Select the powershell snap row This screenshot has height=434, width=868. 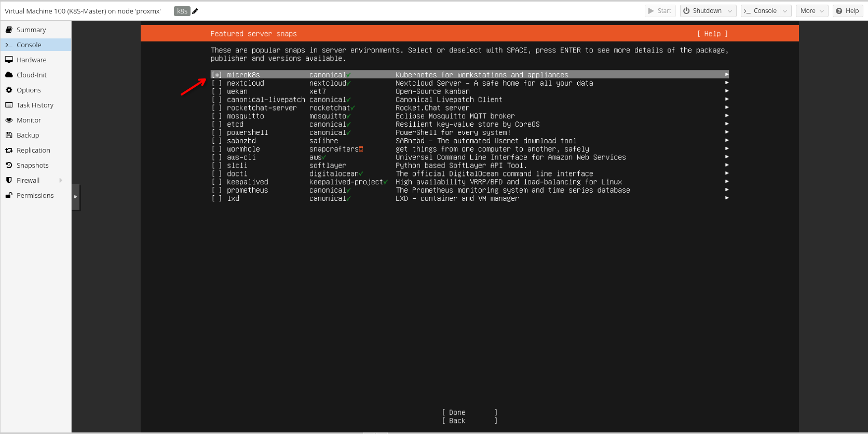coord(470,132)
